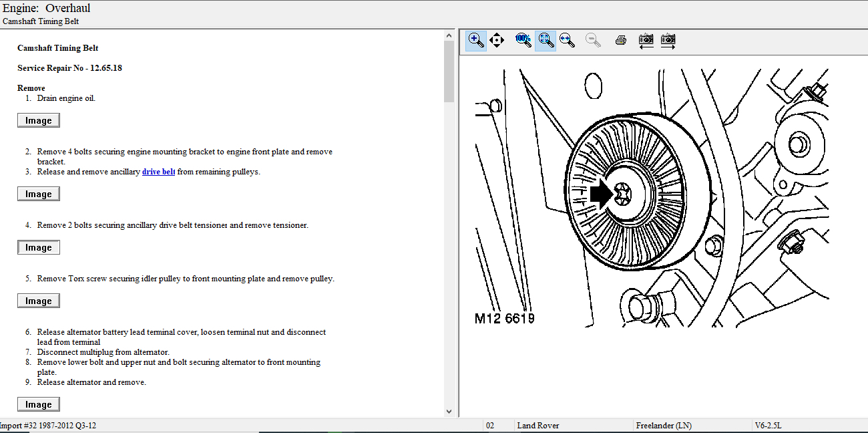Click the text pane scrollbar thumb

449,71
